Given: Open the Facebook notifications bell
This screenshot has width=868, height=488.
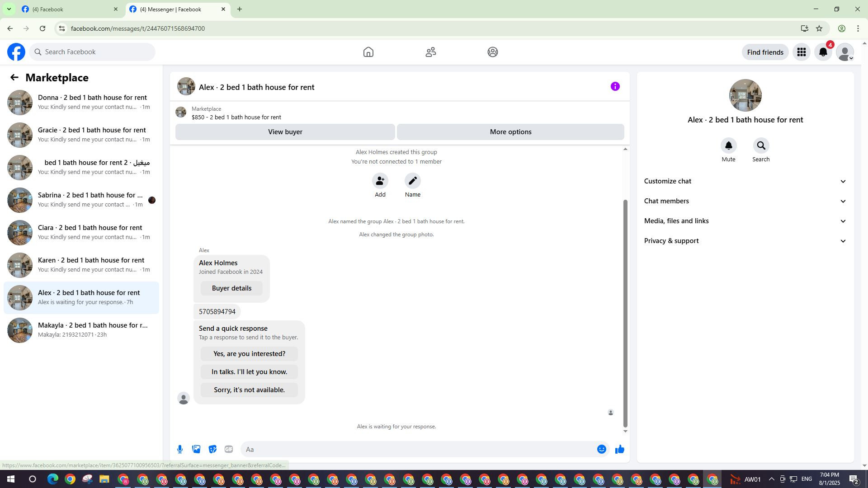Looking at the screenshot, I should (x=823, y=52).
